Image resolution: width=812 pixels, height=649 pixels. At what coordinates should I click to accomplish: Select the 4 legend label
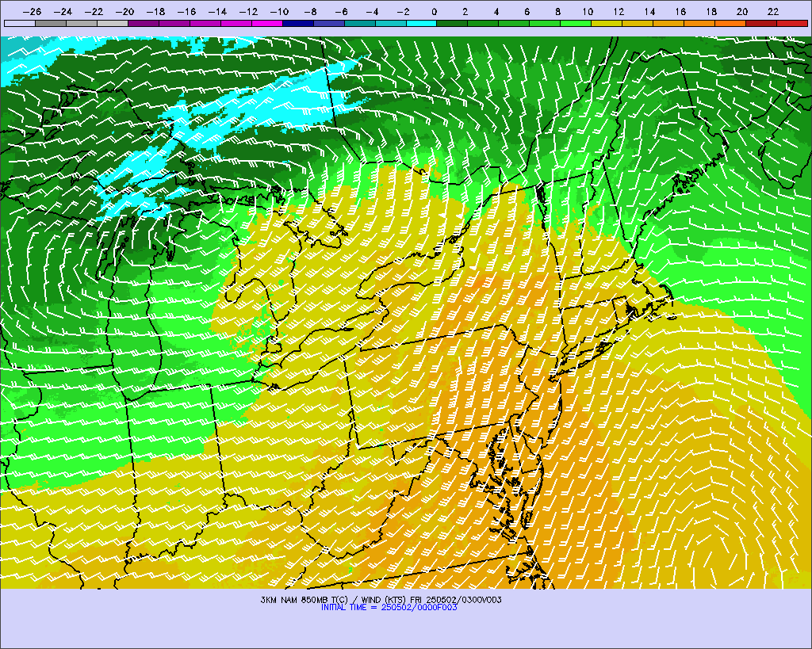[496, 11]
